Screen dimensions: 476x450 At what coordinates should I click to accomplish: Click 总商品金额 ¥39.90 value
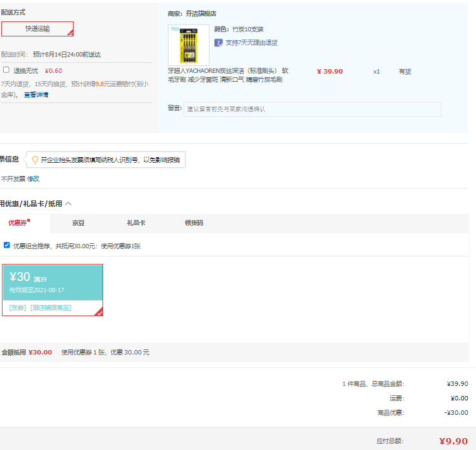(458, 384)
